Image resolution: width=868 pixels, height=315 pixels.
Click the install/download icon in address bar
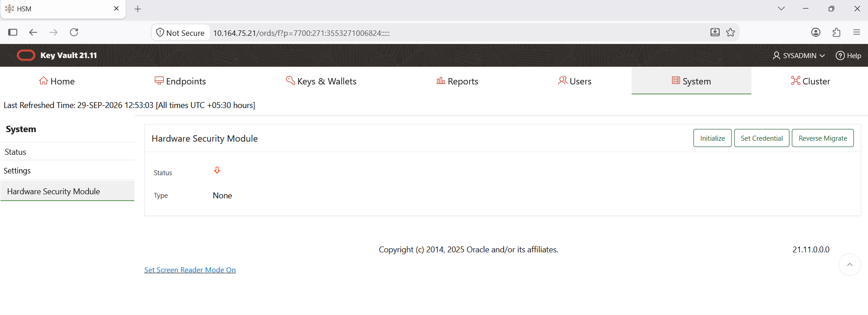click(x=715, y=32)
